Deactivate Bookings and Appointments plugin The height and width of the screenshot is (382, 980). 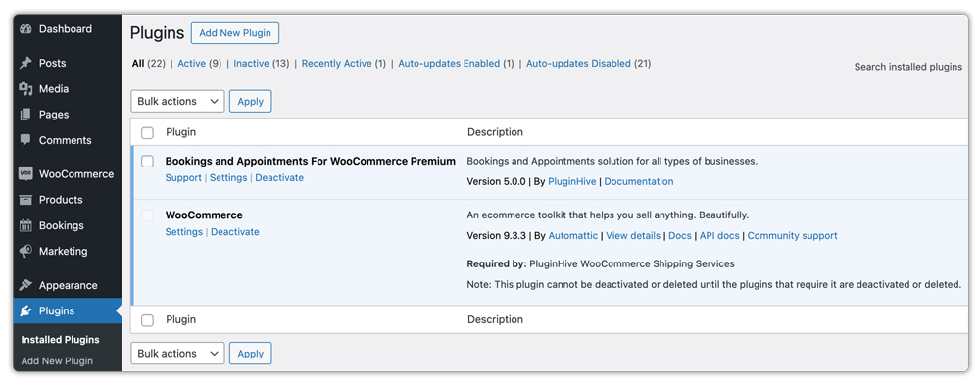pos(279,178)
